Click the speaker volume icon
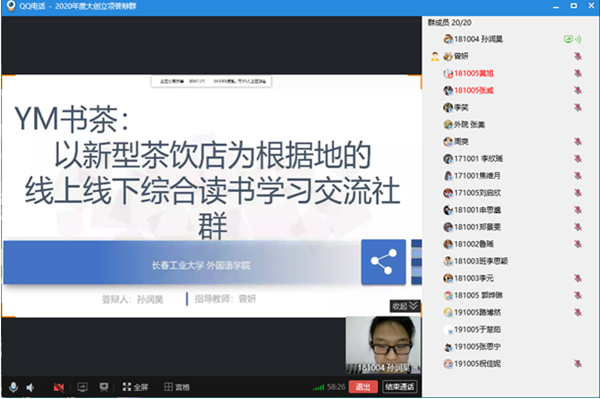600x399 pixels. click(31, 388)
